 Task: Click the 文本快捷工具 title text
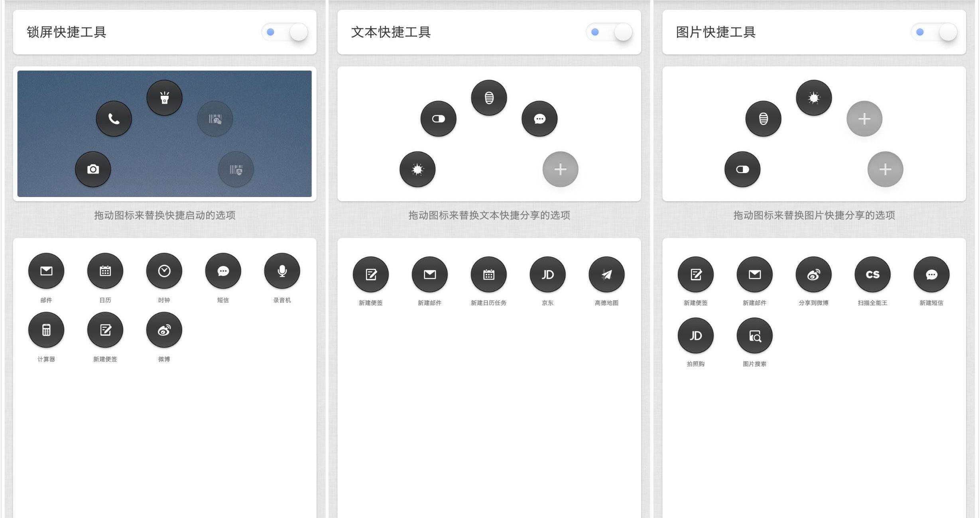tap(391, 32)
